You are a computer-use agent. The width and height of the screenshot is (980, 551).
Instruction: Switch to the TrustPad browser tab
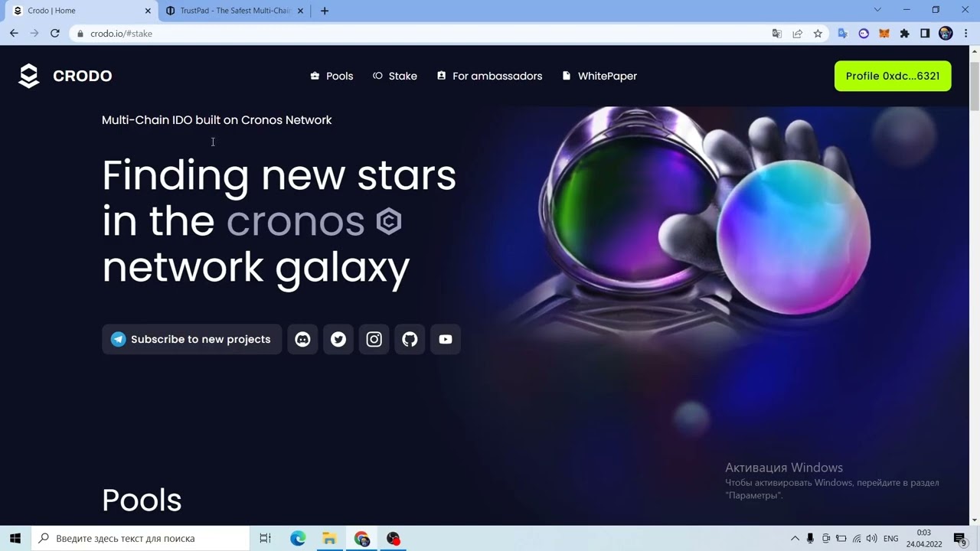point(235,11)
